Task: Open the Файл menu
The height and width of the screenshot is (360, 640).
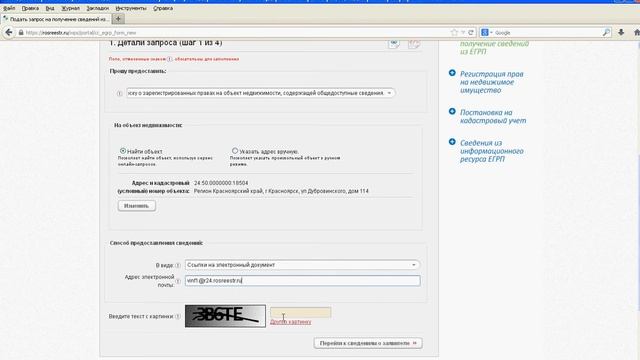Action: [x=9, y=8]
